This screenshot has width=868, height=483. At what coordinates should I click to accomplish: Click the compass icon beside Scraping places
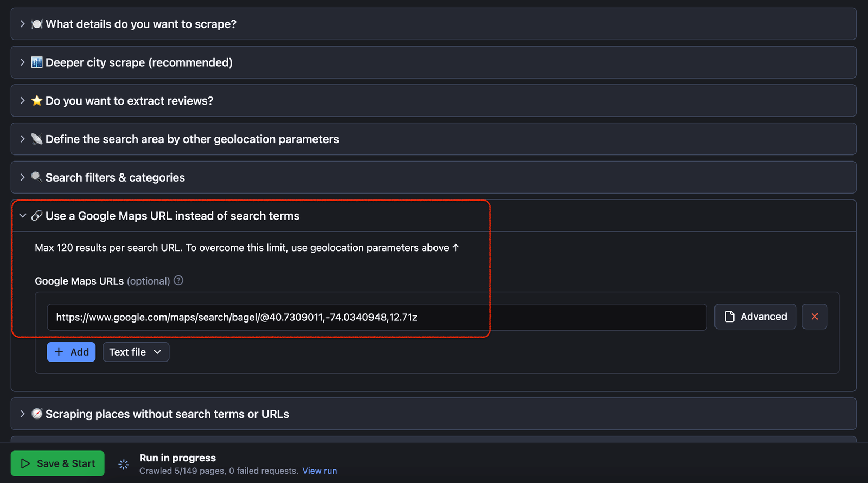[37, 414]
